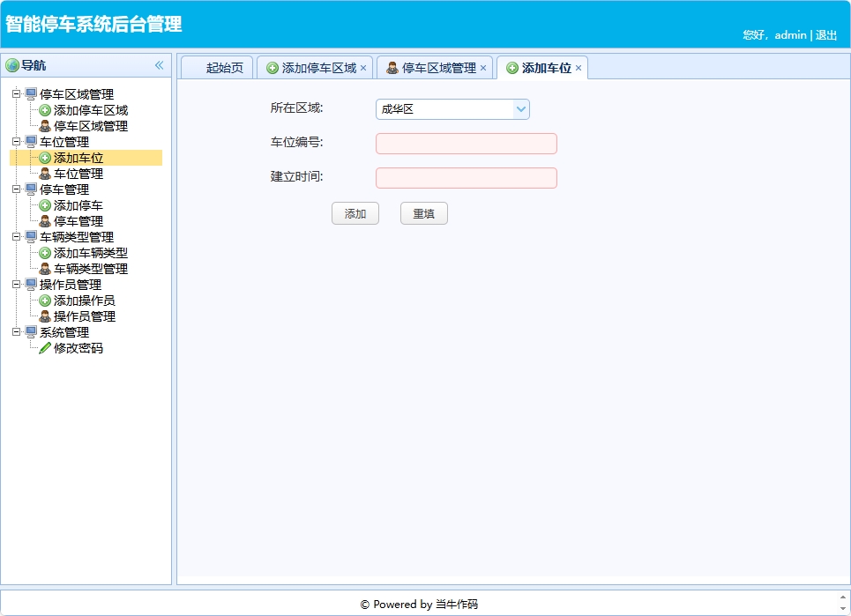Click the monitor icon beside 停车管理 node
This screenshot has height=616, width=851.
click(x=30, y=189)
